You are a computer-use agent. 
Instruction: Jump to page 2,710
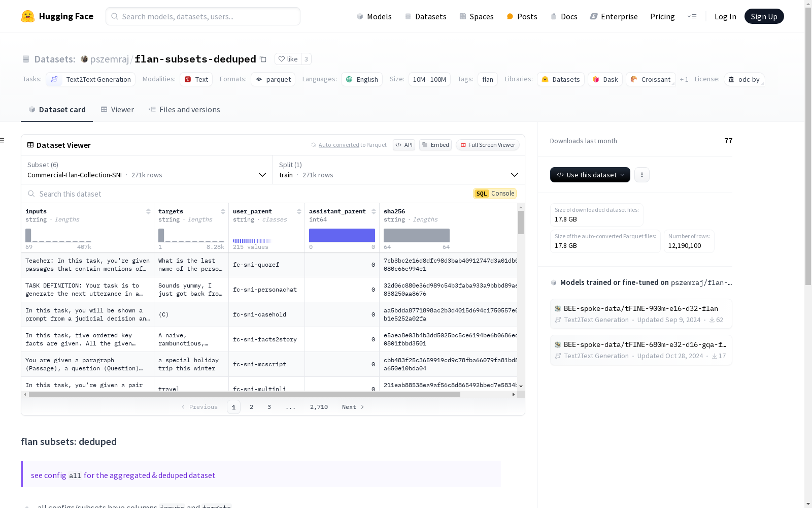(x=319, y=407)
